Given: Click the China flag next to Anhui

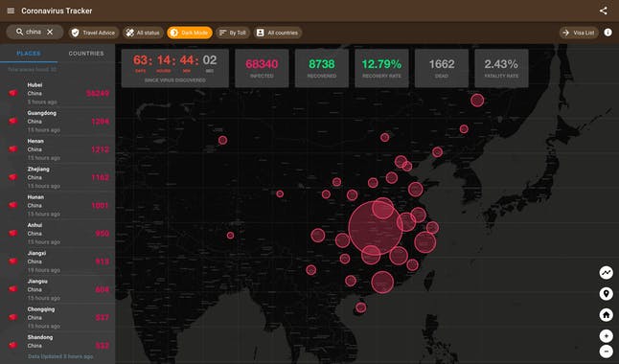Looking at the screenshot, I should 13,233.
